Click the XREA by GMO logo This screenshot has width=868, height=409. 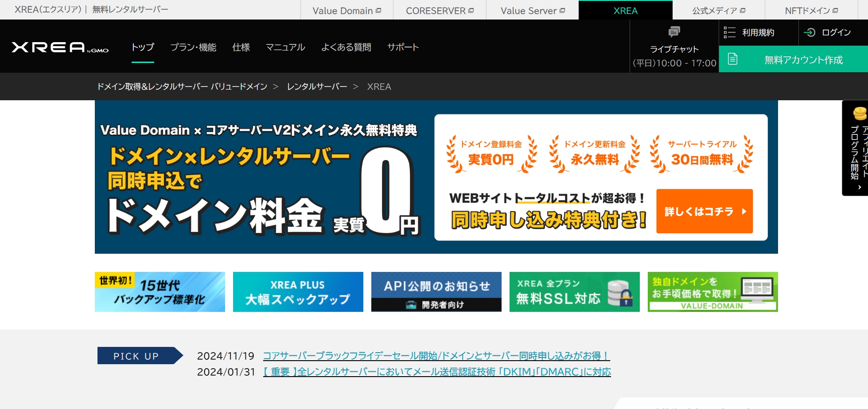pos(60,47)
